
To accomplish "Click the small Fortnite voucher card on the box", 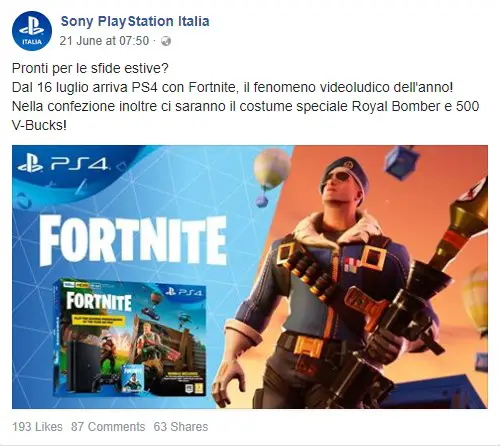I will pos(133,377).
